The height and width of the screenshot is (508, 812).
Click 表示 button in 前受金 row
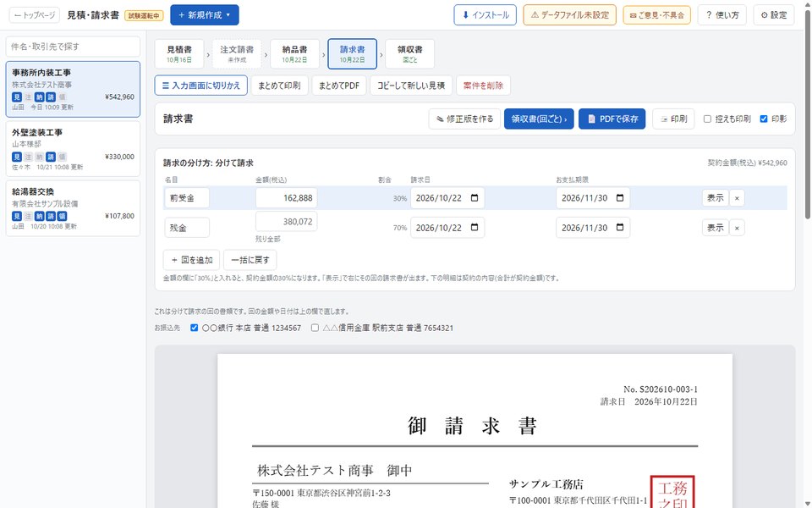tap(716, 198)
